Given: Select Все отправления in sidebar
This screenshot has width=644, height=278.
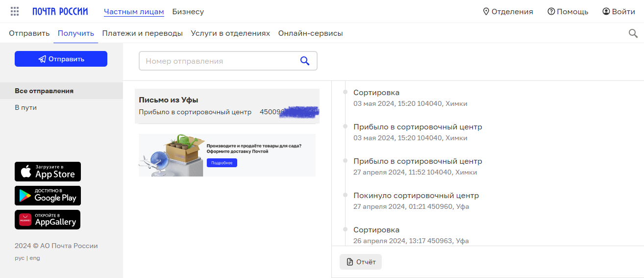Looking at the screenshot, I should pos(61,91).
